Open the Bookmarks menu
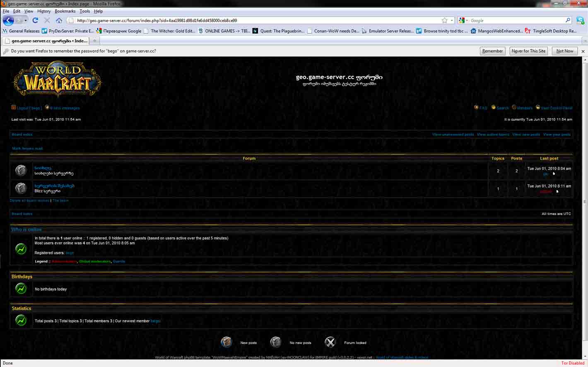 [x=65, y=11]
